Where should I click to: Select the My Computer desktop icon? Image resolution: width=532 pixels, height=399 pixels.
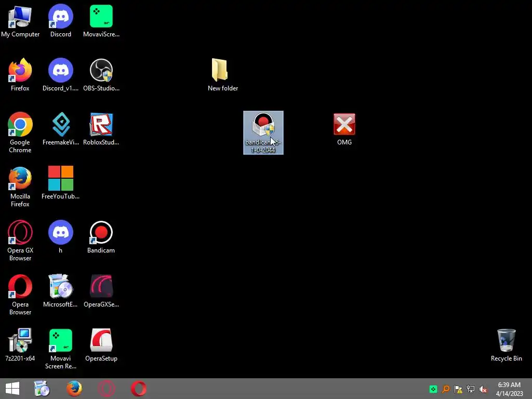tap(20, 21)
